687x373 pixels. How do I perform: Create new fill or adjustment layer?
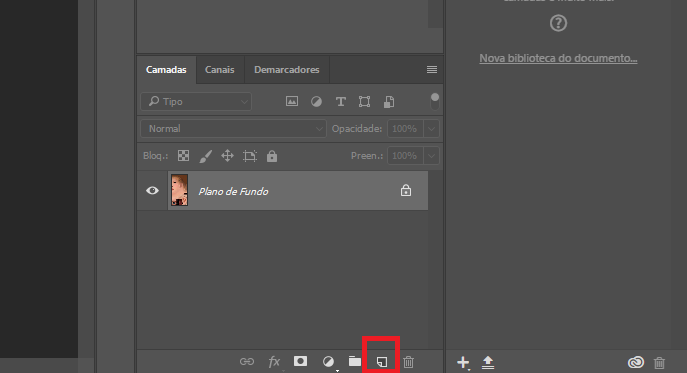coord(328,362)
